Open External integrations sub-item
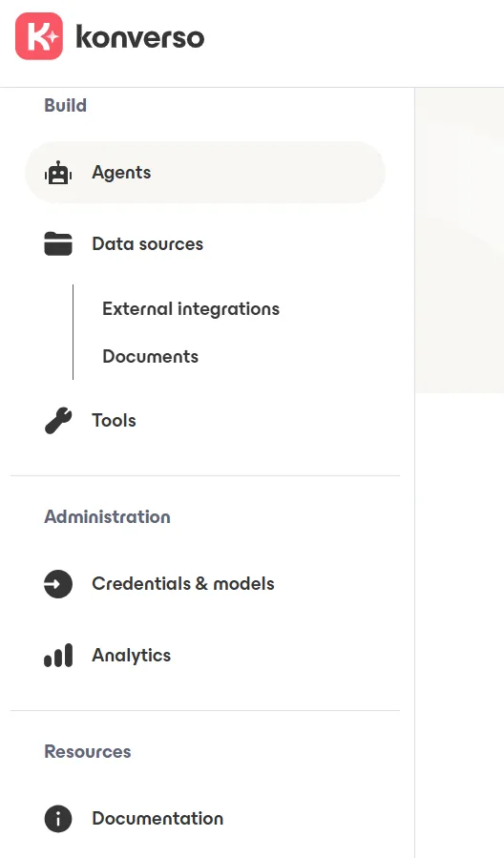Screen dimensions: 504x858 click(x=191, y=308)
